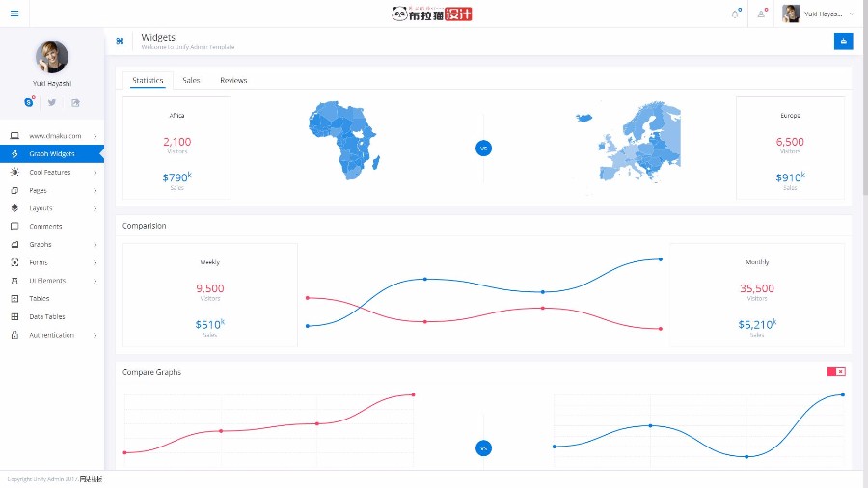The height and width of the screenshot is (488, 868).
Task: Click the header user avatar thumbnail
Action: [x=791, y=14]
